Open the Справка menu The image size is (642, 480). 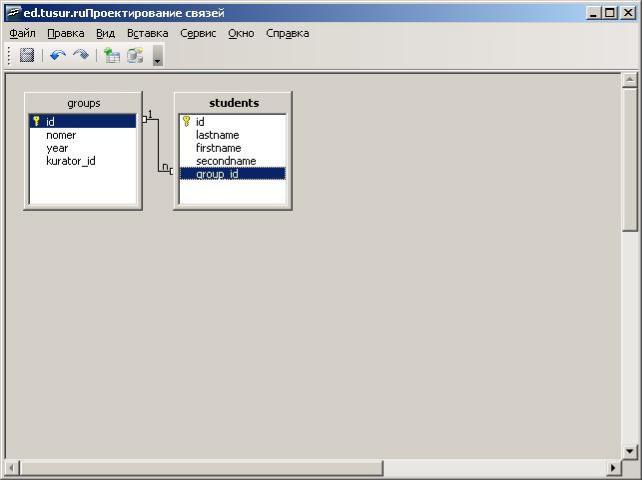[x=287, y=33]
